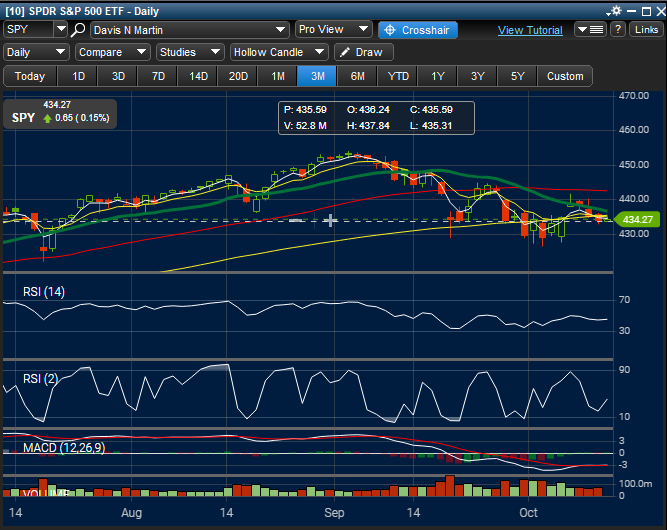Click the OHLC crosshair data box

pos(376,118)
